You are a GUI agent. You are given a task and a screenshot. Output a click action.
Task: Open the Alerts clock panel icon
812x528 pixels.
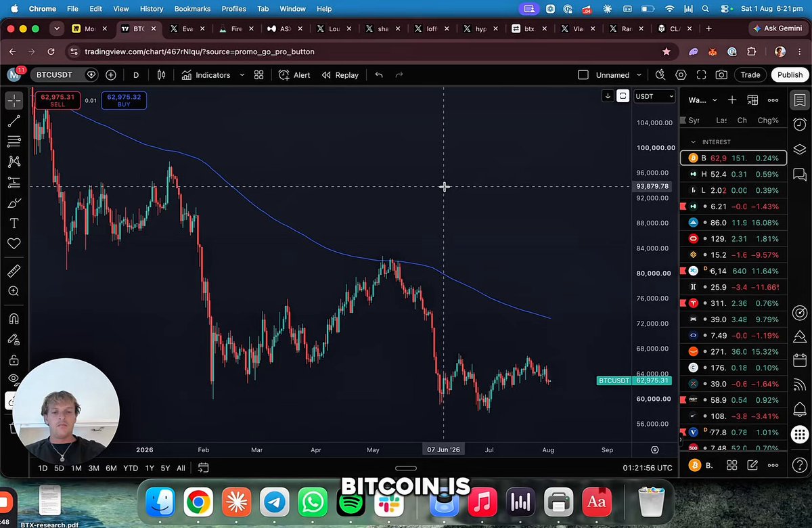pyautogui.click(x=799, y=125)
